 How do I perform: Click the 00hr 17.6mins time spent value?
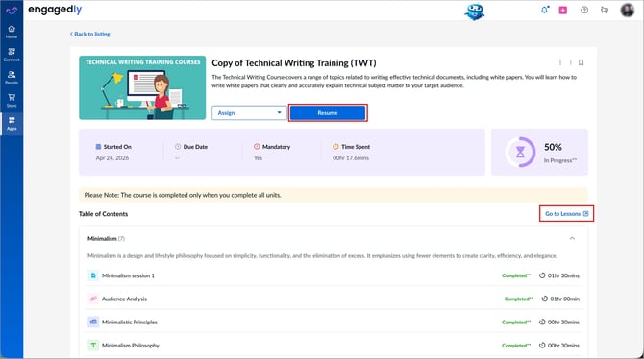tap(351, 158)
